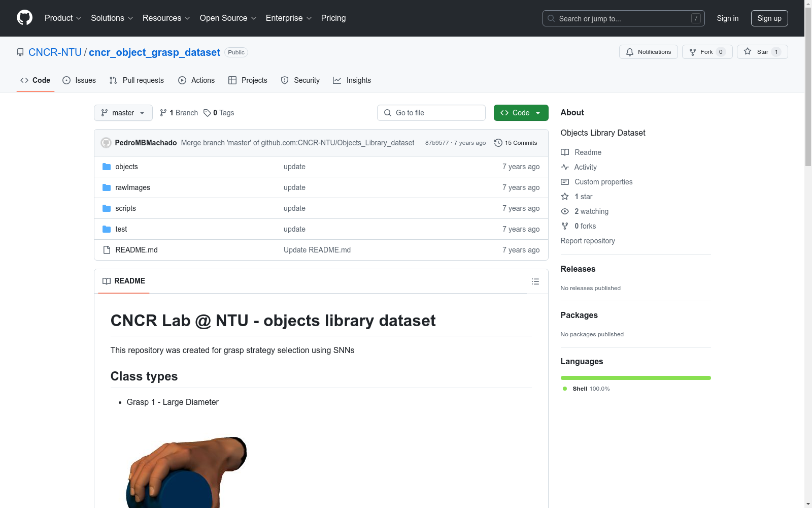Click the objects folder icon
This screenshot has width=812, height=508.
pos(107,167)
